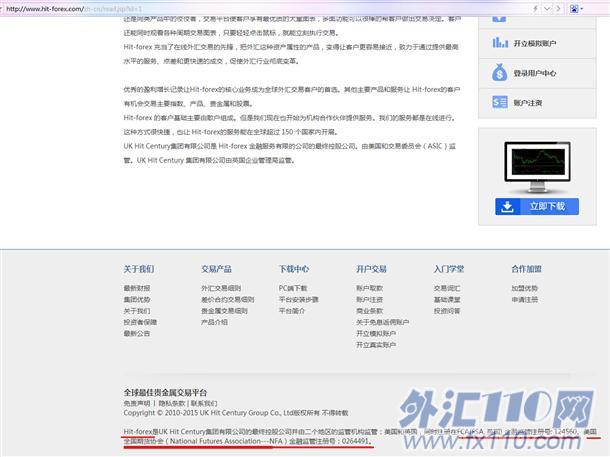610x457 pixels.
Task: Open the 关于我们 link under the 关于我们 heading
Action: pyautogui.click(x=137, y=311)
